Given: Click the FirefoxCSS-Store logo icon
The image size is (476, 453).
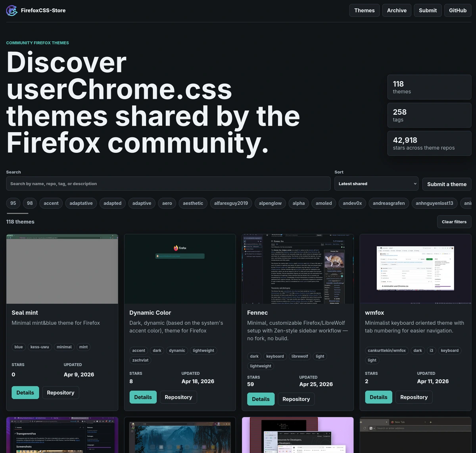Looking at the screenshot, I should tap(12, 11).
